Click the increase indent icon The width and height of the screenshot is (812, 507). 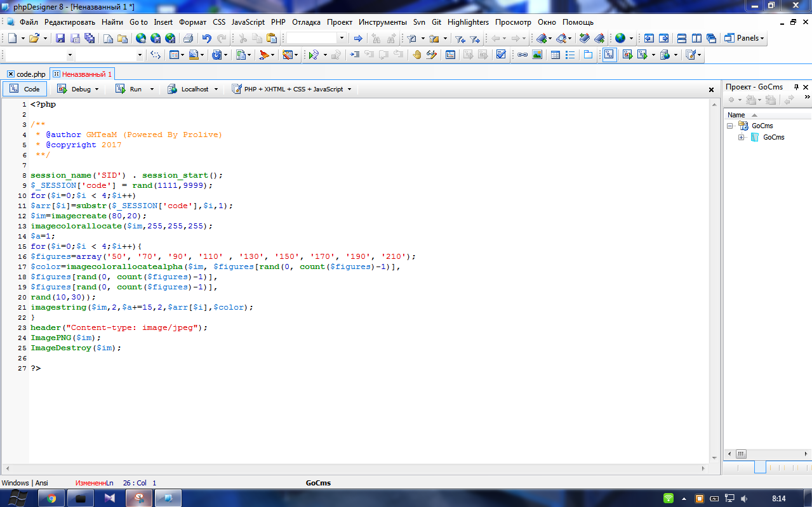click(x=355, y=55)
